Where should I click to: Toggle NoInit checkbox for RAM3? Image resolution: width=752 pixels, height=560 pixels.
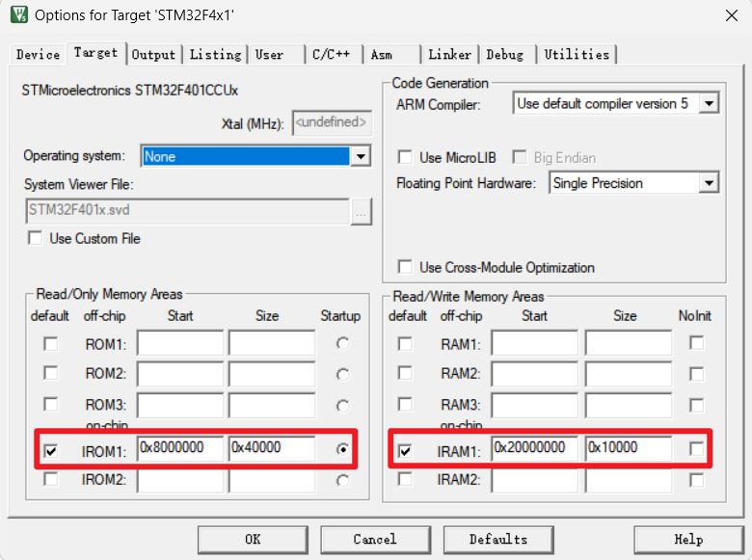point(696,405)
